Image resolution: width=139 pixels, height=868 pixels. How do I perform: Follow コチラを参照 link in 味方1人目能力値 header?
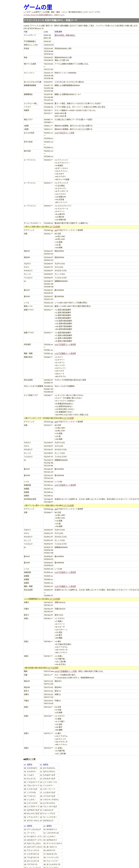(54, 227)
